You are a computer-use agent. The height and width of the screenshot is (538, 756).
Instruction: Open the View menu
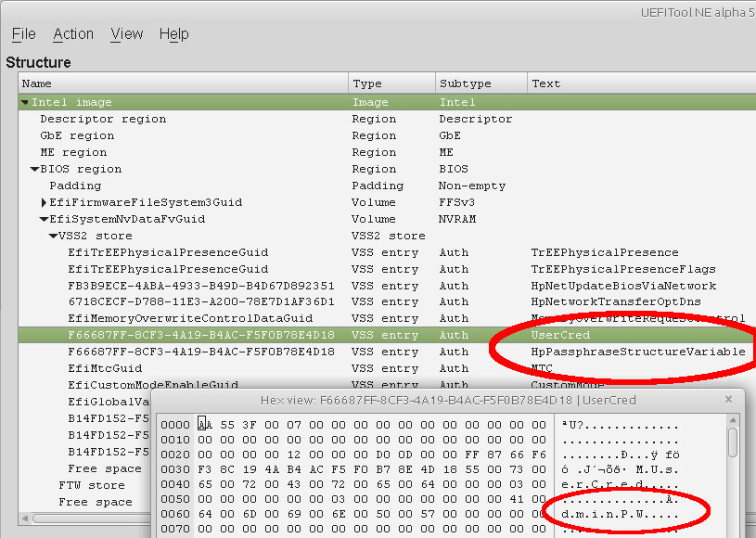click(x=127, y=34)
